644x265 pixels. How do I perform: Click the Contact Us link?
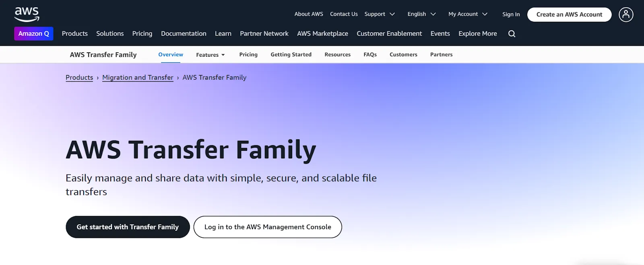coord(344,14)
